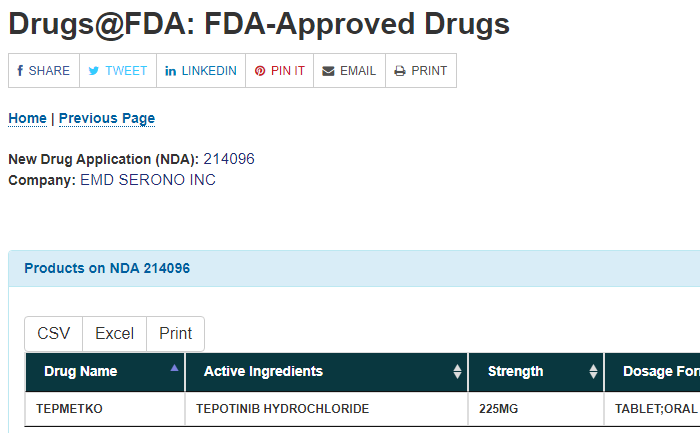700x433 pixels.
Task: Go to the Home link
Action: 27,118
